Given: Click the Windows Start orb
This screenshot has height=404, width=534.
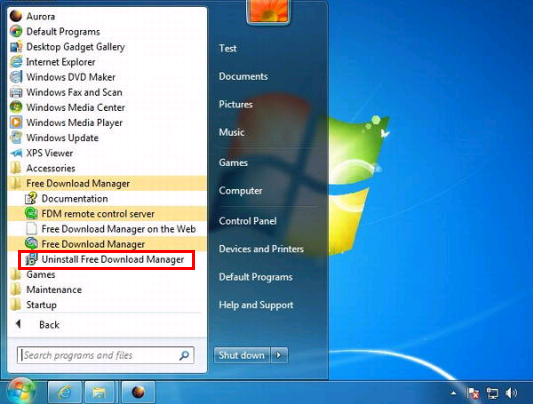Looking at the screenshot, I should [x=21, y=391].
